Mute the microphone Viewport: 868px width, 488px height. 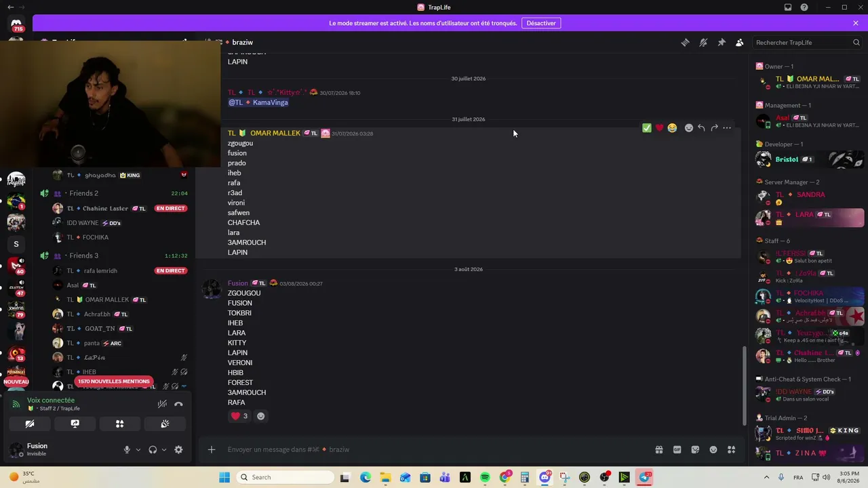(126, 449)
